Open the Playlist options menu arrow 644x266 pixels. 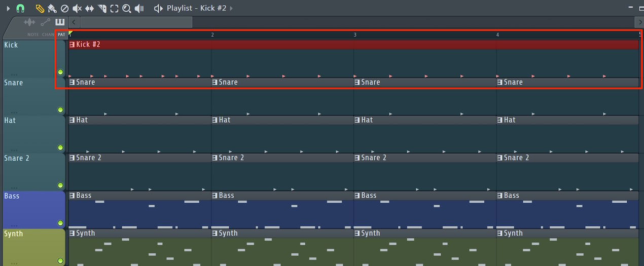(x=8, y=8)
